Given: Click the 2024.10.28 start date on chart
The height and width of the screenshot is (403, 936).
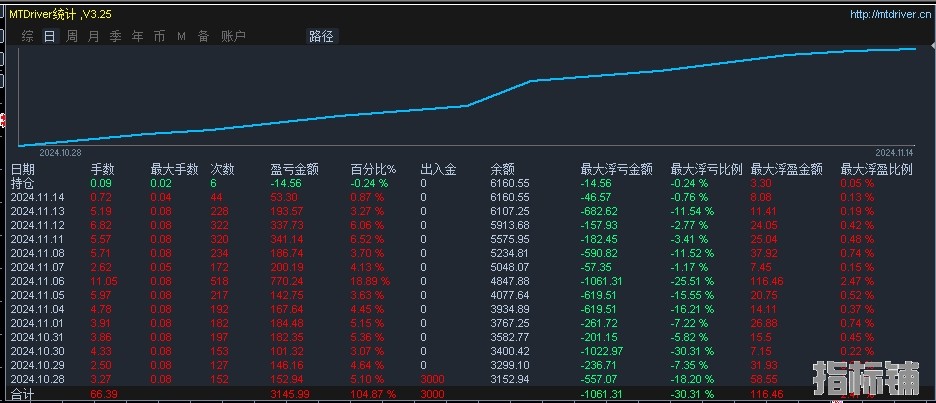Looking at the screenshot, I should (x=61, y=153).
